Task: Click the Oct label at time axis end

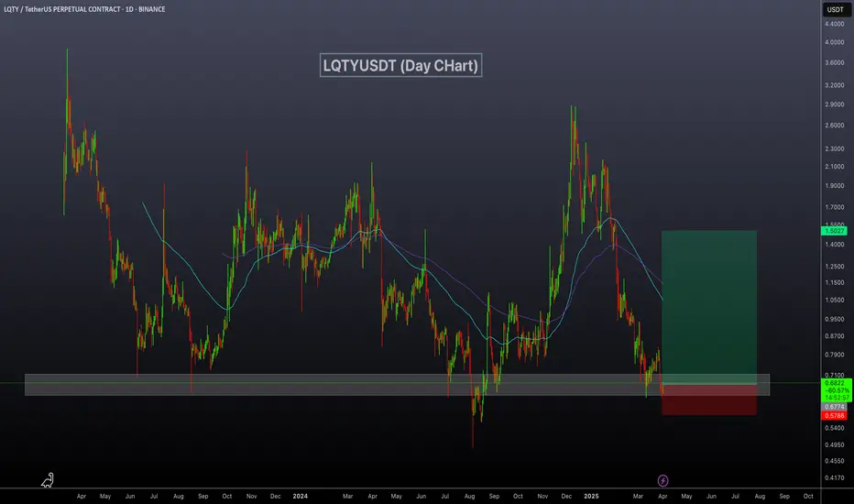Action: 808,497
